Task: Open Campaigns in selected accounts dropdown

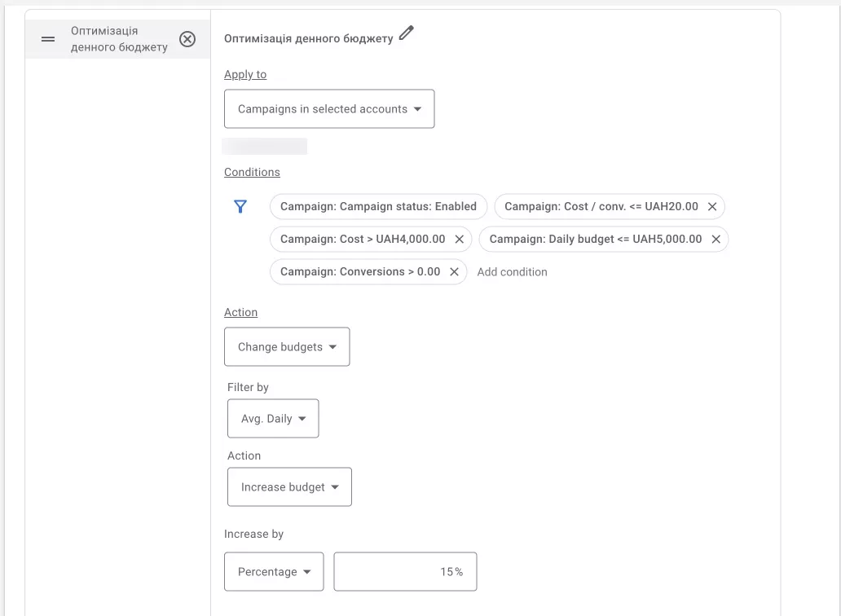Action: [329, 109]
